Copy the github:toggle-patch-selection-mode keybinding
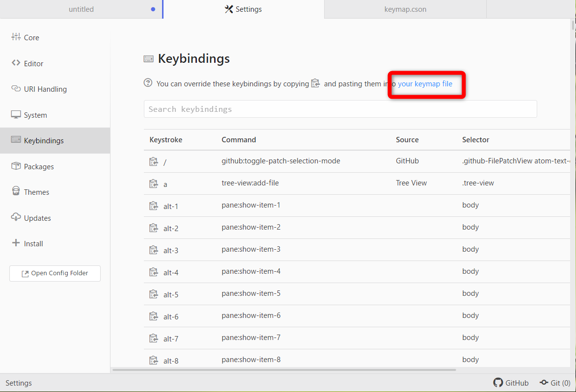Screen dimensions: 576x392 [x=154, y=160]
